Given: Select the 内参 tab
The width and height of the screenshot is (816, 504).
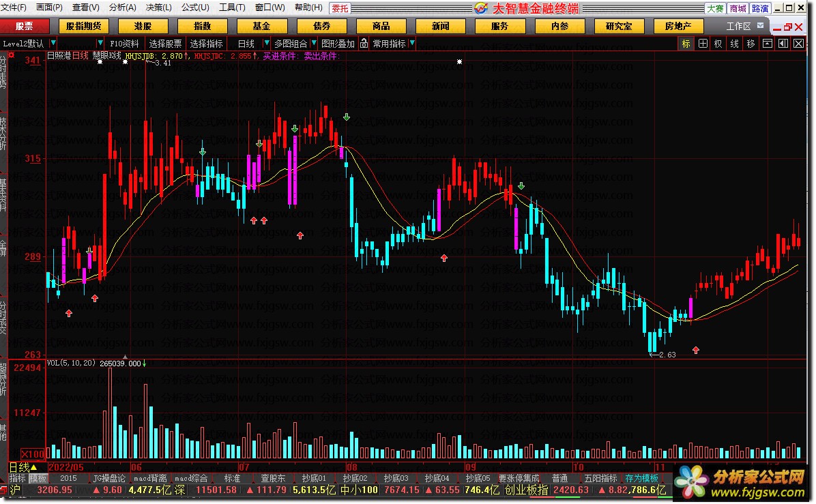Looking at the screenshot, I should pyautogui.click(x=560, y=26).
